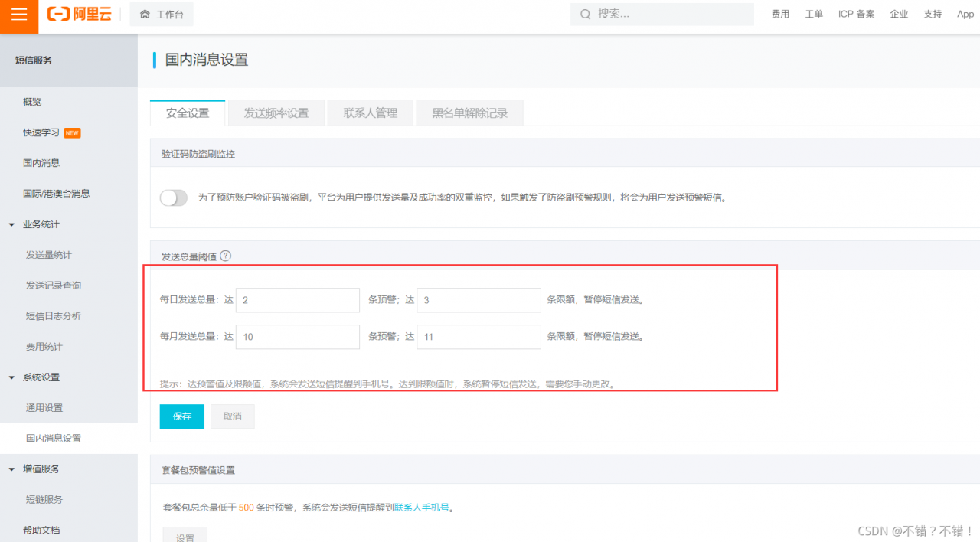Viewport: 980px width, 542px height.
Task: Open 发送记录查询 in the sidebar
Action: 54,286
